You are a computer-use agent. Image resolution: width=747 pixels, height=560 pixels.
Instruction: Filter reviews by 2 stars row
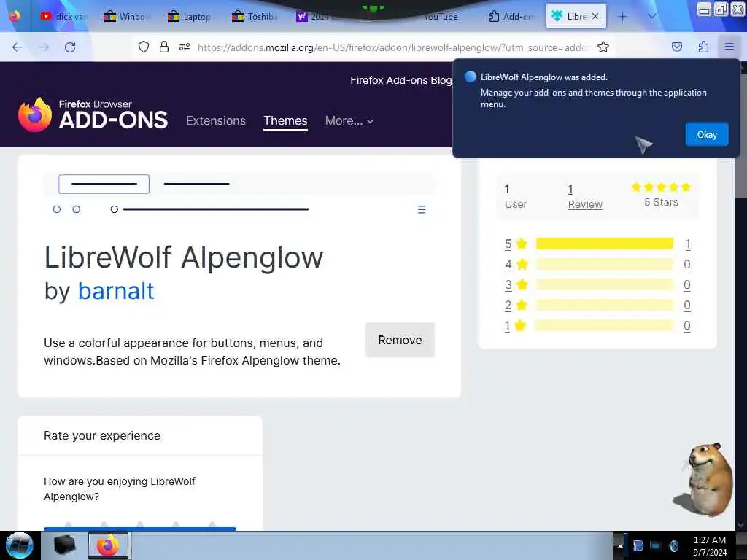(597, 306)
